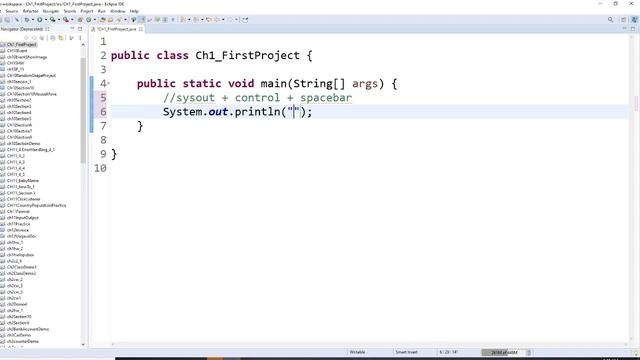Select the Ch10RandomShapeProject tree item

click(31, 76)
